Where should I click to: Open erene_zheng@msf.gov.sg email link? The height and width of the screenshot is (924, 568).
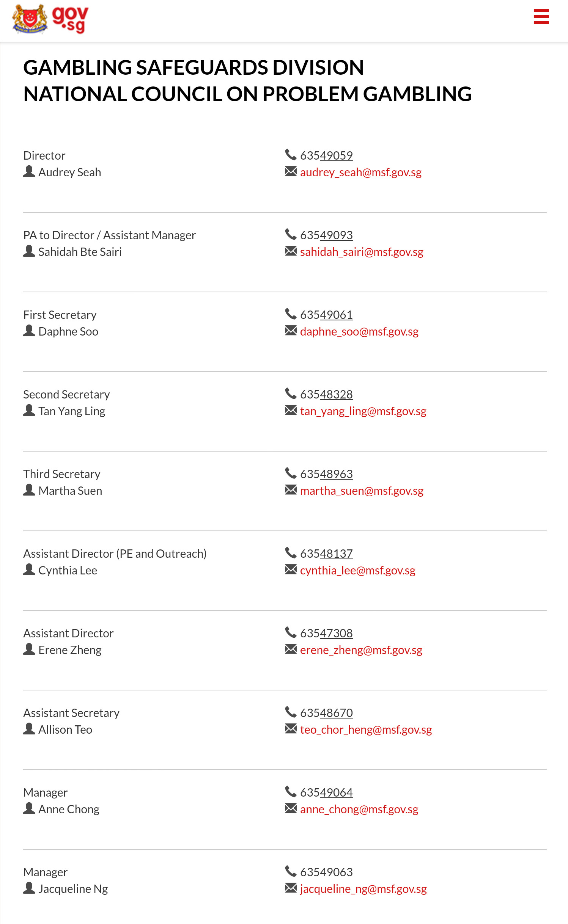pyautogui.click(x=361, y=650)
